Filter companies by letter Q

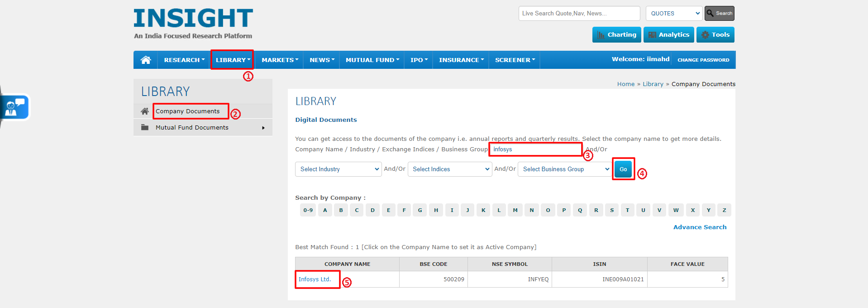580,210
